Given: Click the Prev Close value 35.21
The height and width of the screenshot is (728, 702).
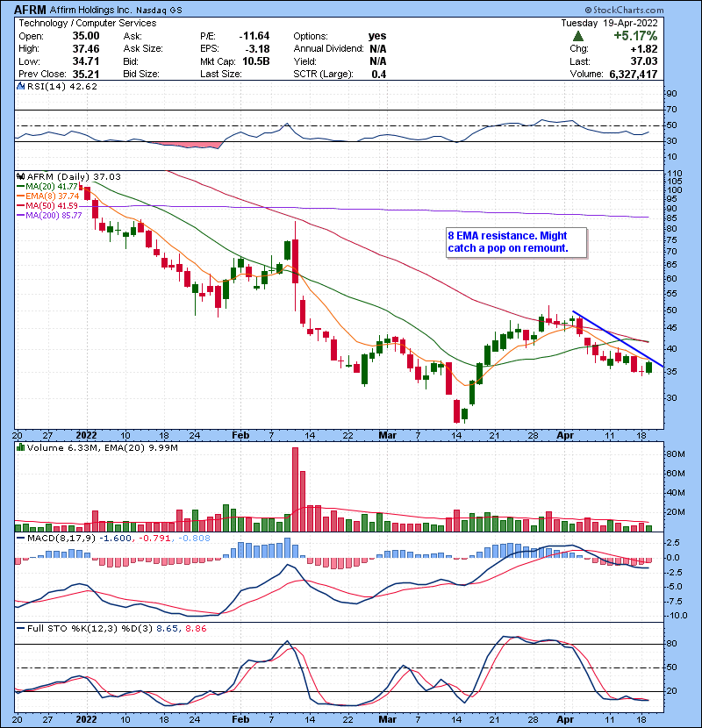Looking at the screenshot, I should click(86, 75).
